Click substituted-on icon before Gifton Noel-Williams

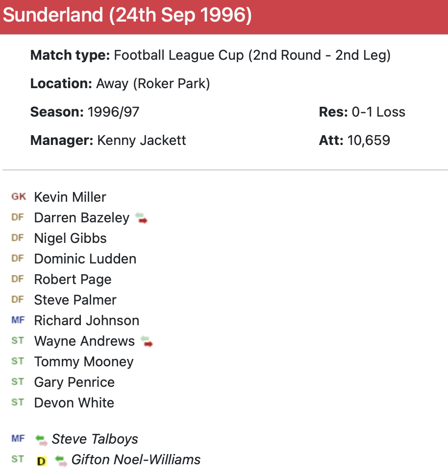61,460
